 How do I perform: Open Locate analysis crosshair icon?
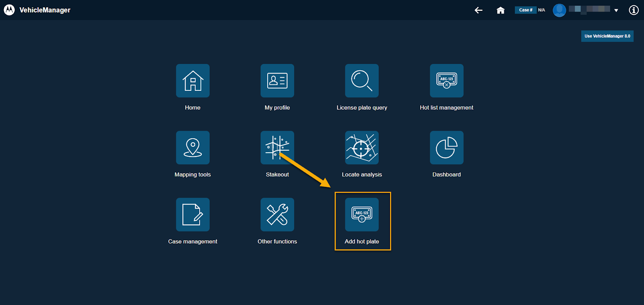click(362, 147)
